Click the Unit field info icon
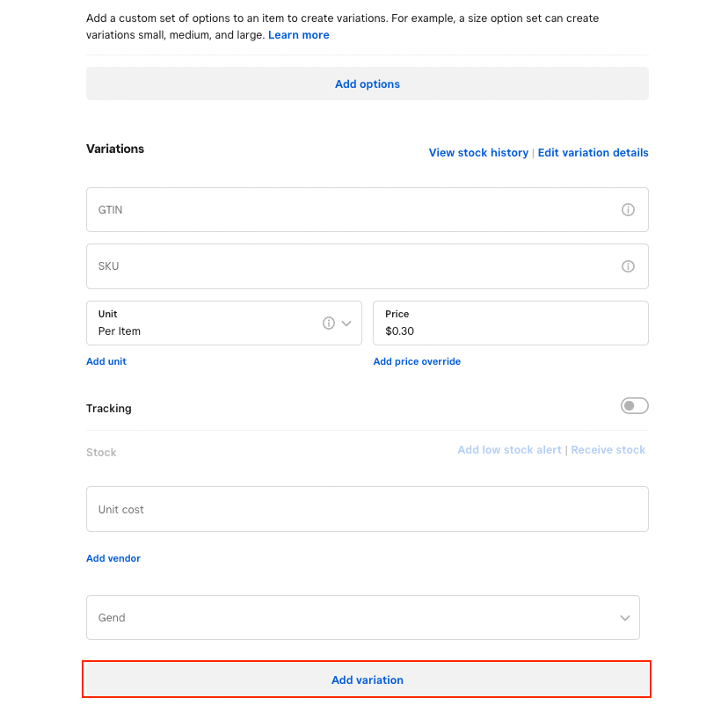The image size is (728, 705). click(x=329, y=323)
